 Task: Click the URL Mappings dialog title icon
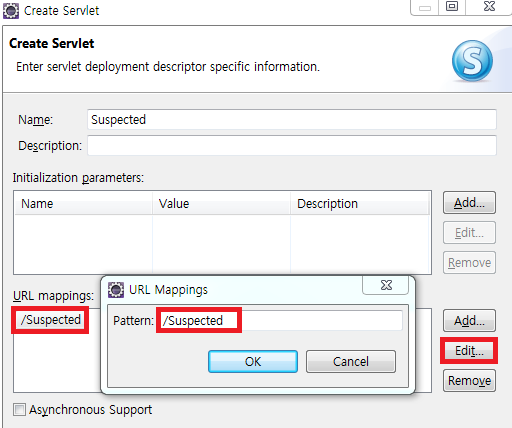116,289
